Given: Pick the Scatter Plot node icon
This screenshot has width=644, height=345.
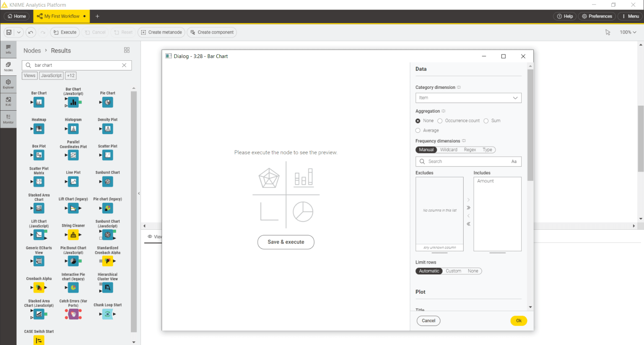Looking at the screenshot, I should (x=108, y=155).
